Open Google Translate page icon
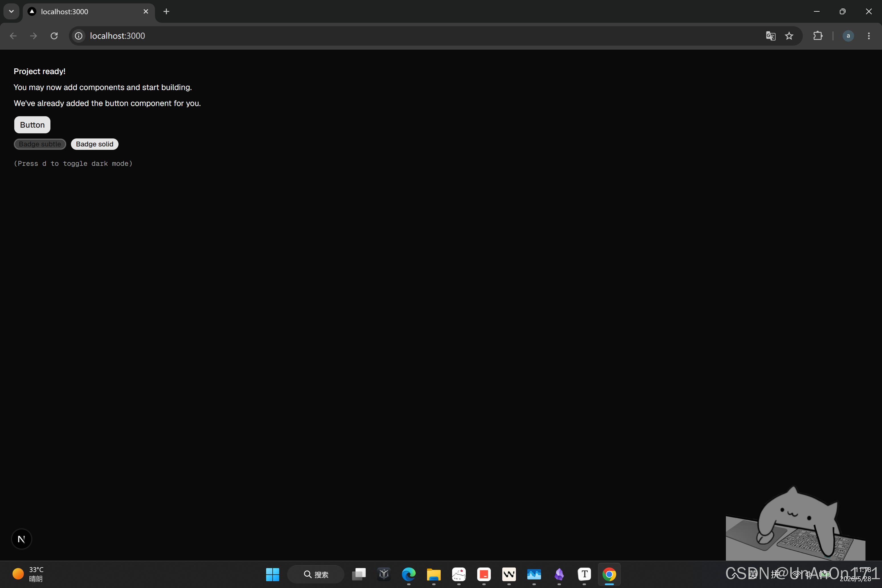The width and height of the screenshot is (882, 588). coord(770,36)
